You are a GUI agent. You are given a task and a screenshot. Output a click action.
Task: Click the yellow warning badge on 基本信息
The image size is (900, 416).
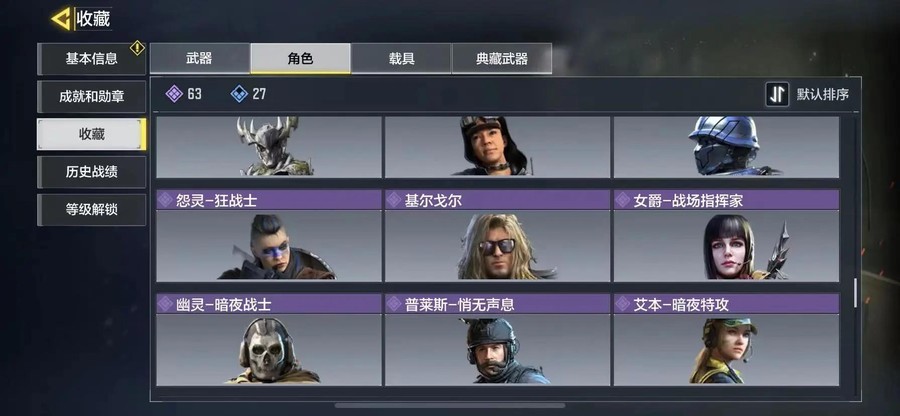[137, 48]
